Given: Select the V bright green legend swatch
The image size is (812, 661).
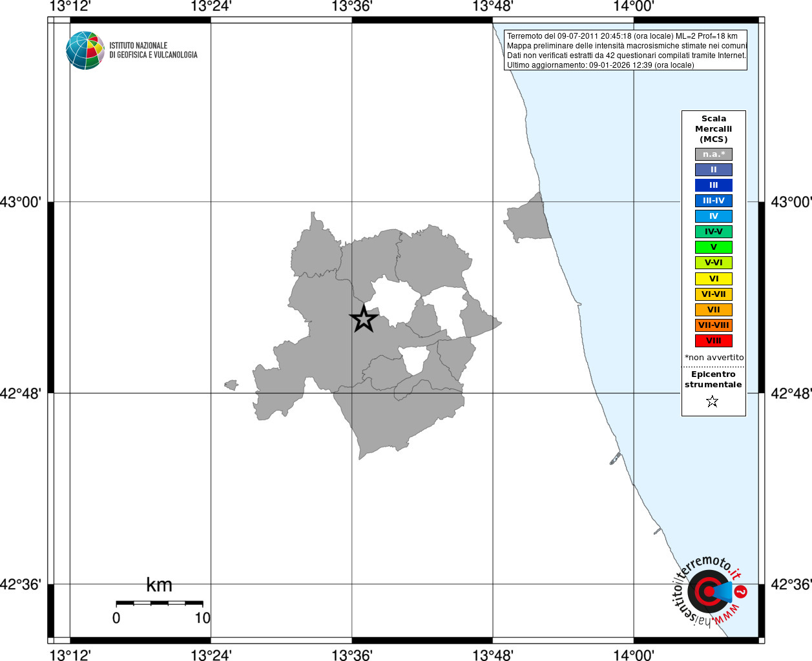Looking at the screenshot, I should pyautogui.click(x=714, y=247).
